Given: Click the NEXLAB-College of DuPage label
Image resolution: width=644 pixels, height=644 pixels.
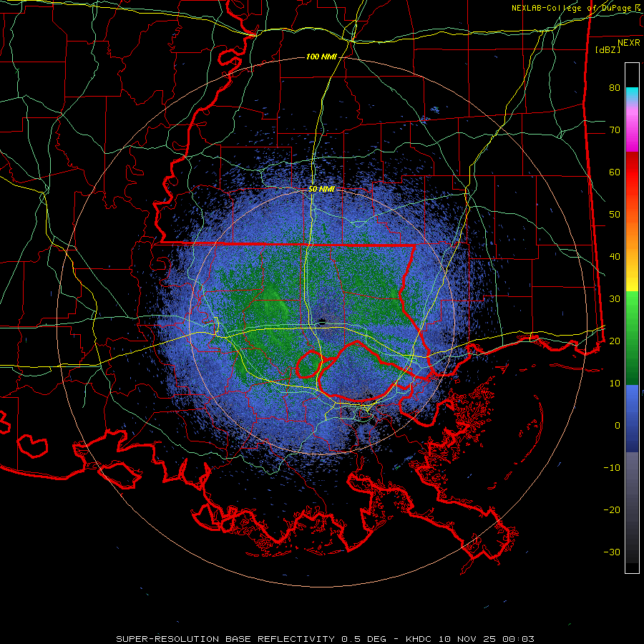Looking at the screenshot, I should (x=575, y=8).
